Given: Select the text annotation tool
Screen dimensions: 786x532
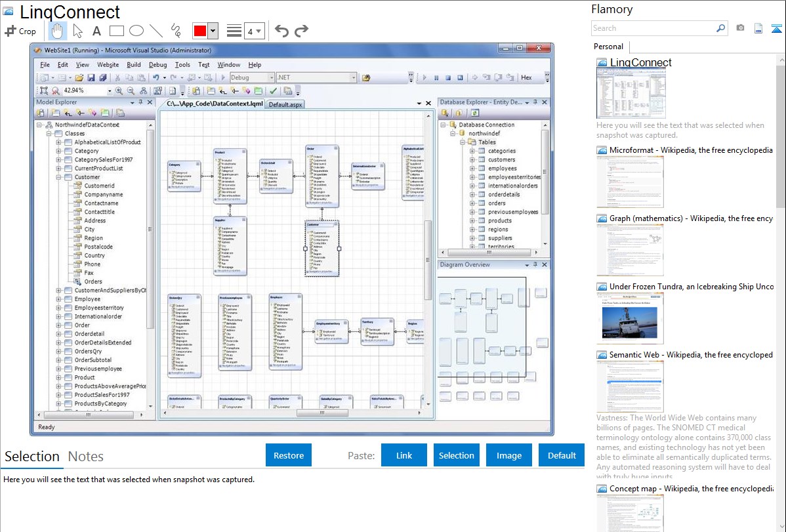Looking at the screenshot, I should click(96, 31).
